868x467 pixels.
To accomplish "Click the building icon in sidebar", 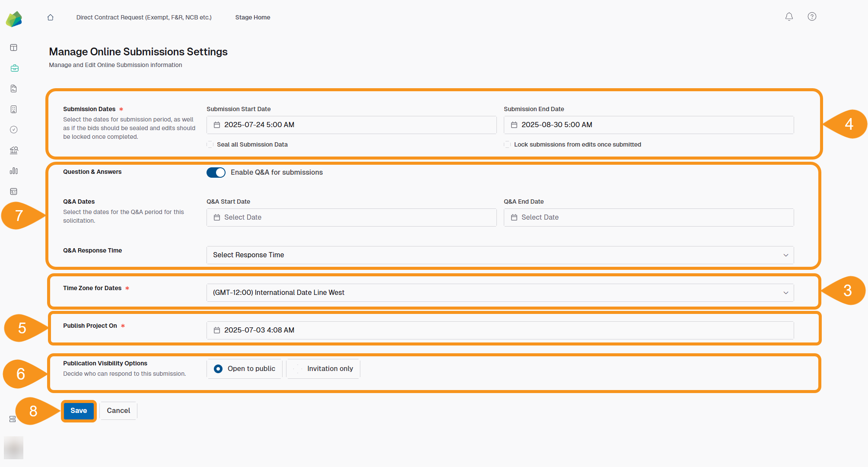I will 13,109.
